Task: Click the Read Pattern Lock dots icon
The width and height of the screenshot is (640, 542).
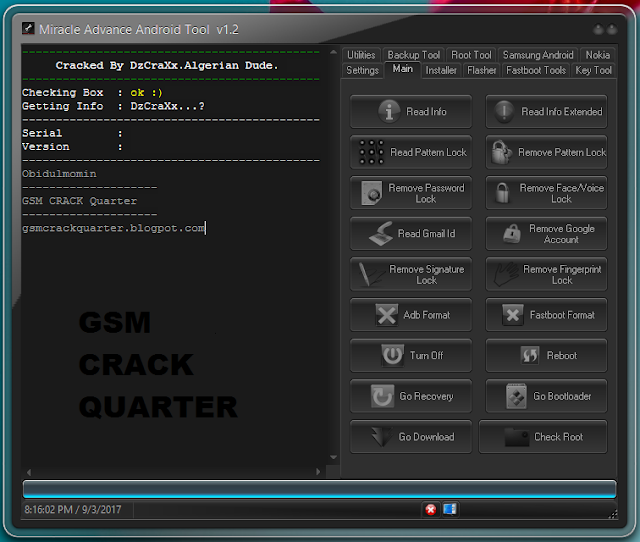Action: pos(371,152)
